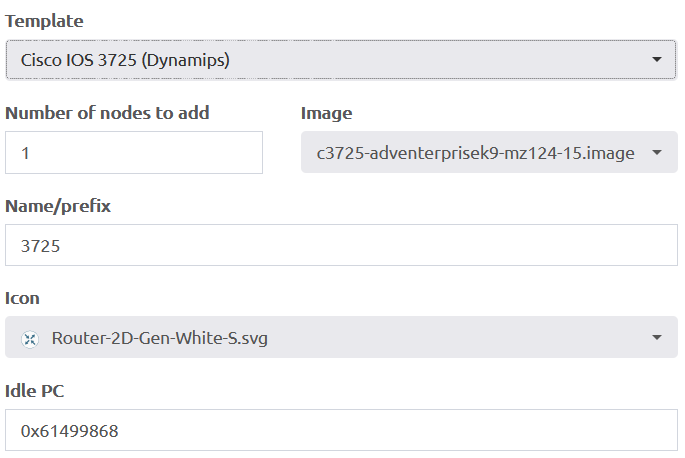The width and height of the screenshot is (685, 458).
Task: Click the Name/prefix label
Action: pos(58,205)
